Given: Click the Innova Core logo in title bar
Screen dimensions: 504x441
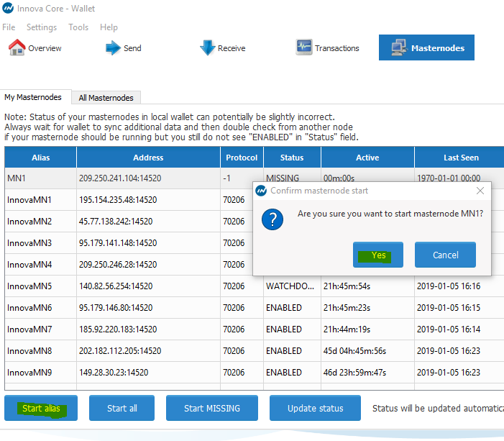Looking at the screenshot, I should click(x=8, y=8).
